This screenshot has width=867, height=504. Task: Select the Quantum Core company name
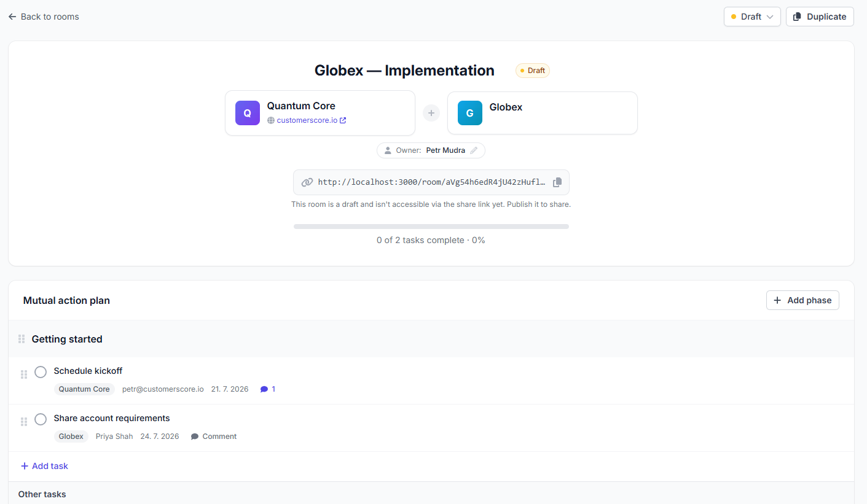pyautogui.click(x=301, y=106)
